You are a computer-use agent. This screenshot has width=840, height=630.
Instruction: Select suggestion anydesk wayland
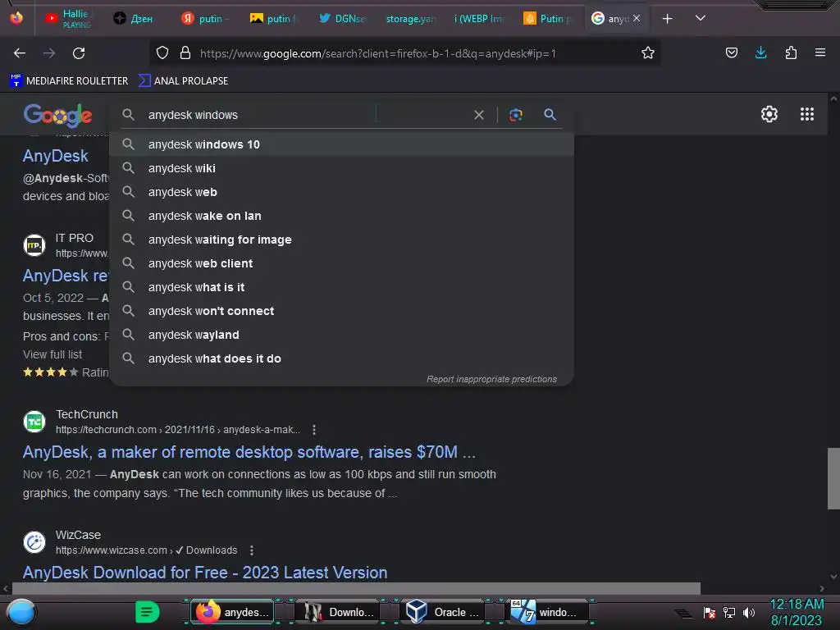tap(341, 335)
